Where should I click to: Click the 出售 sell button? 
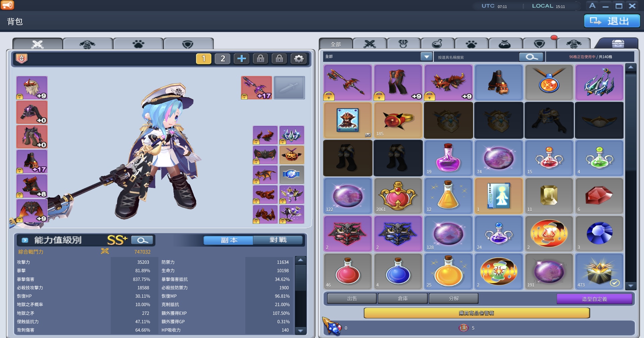point(352,298)
